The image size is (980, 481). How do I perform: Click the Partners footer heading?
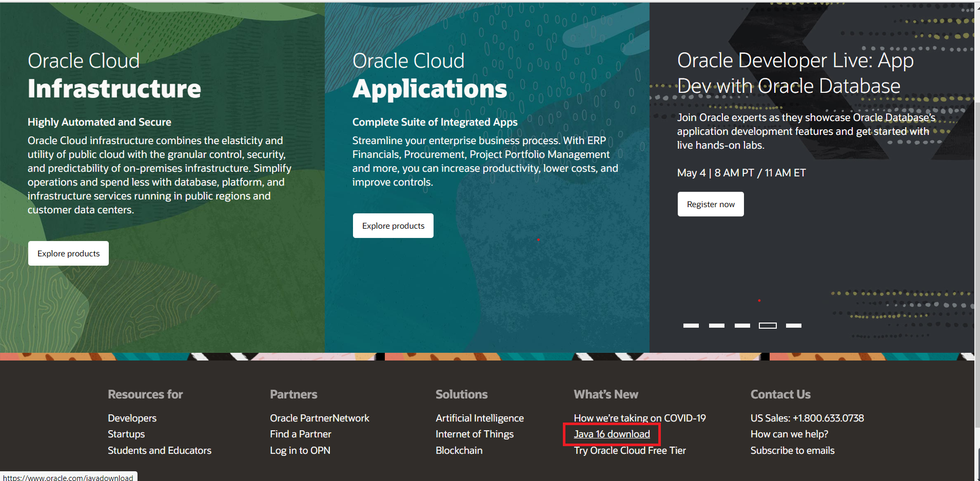click(x=293, y=394)
